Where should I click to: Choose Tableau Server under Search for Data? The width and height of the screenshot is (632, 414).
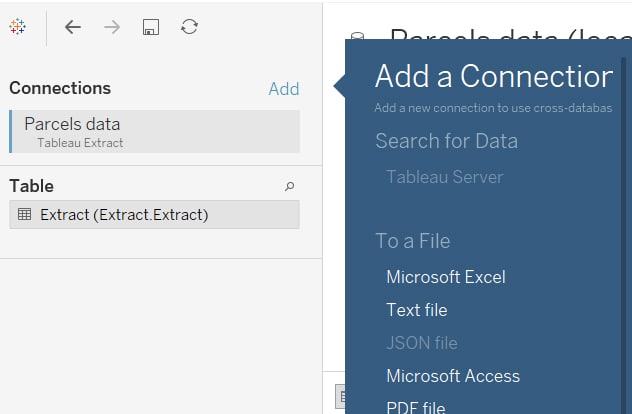pyautogui.click(x=445, y=177)
